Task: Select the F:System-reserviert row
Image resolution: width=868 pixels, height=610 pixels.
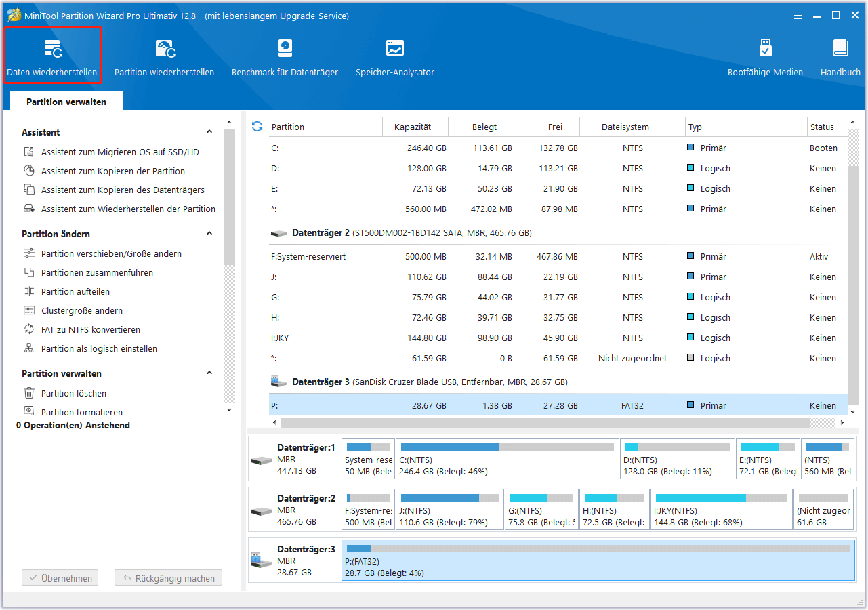Action: [558, 257]
